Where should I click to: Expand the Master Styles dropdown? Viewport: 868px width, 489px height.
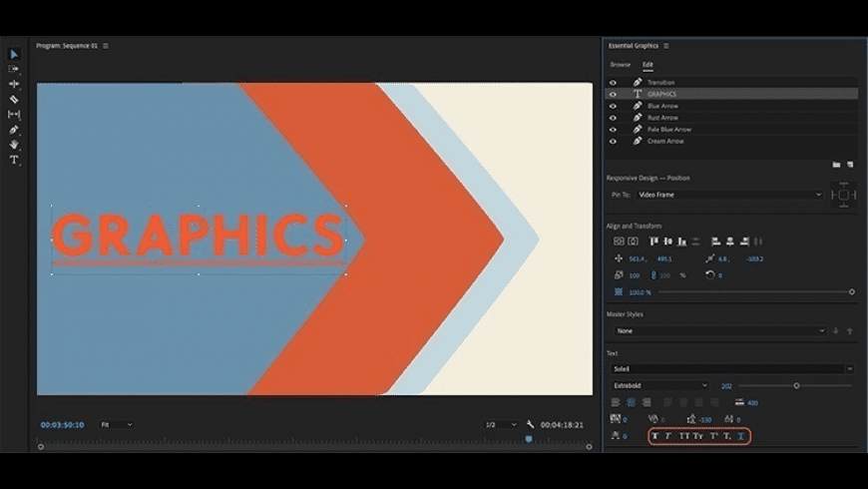[719, 330]
